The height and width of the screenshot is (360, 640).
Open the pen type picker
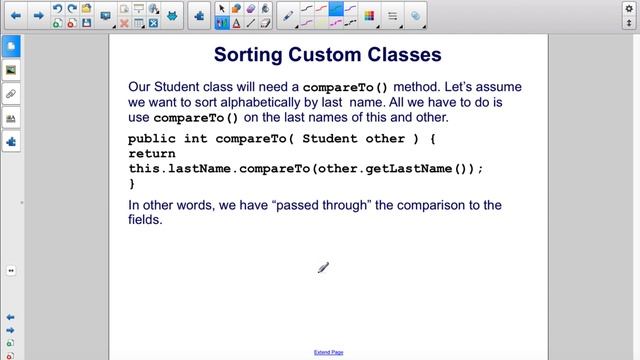[288, 16]
